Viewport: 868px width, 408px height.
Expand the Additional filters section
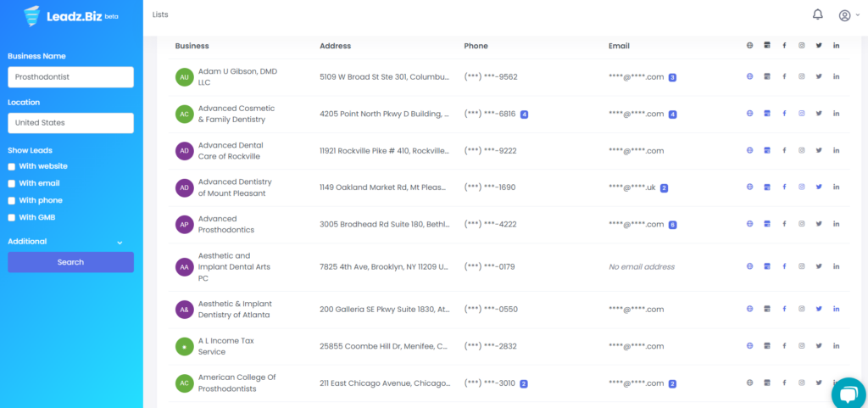click(65, 242)
